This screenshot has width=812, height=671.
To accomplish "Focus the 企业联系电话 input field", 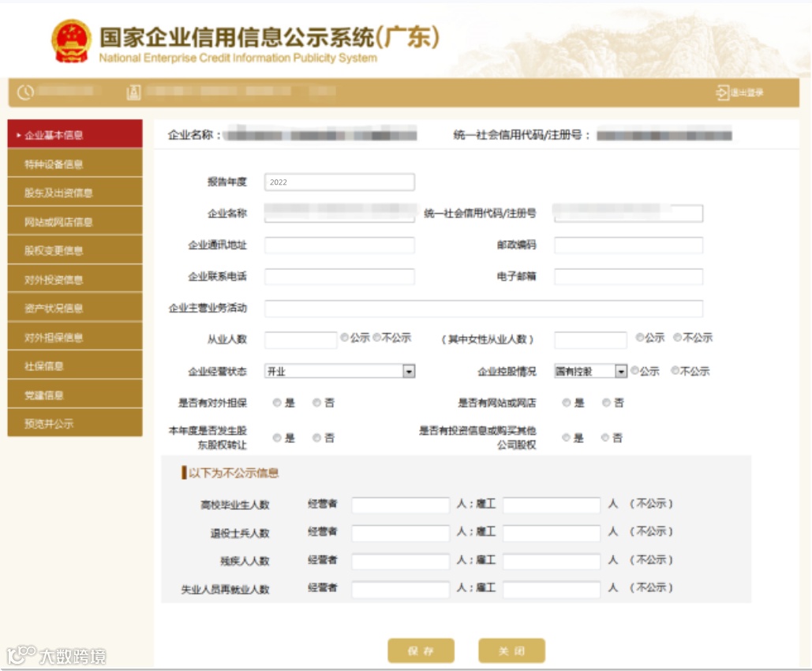I will click(339, 277).
